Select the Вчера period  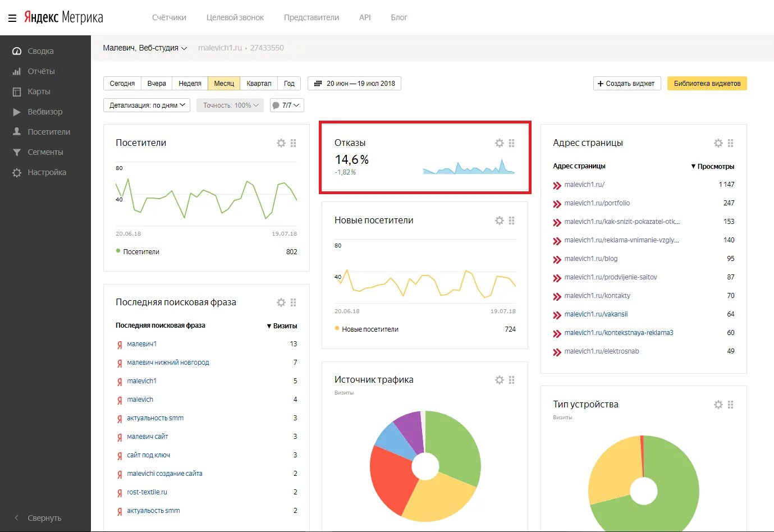(157, 84)
